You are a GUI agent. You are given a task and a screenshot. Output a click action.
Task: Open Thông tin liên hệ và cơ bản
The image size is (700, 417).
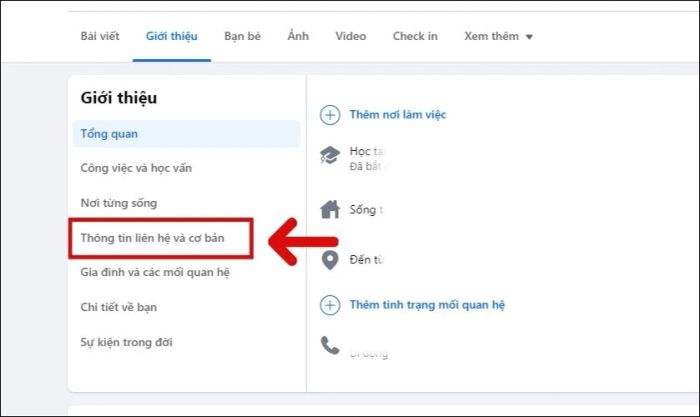(x=152, y=238)
